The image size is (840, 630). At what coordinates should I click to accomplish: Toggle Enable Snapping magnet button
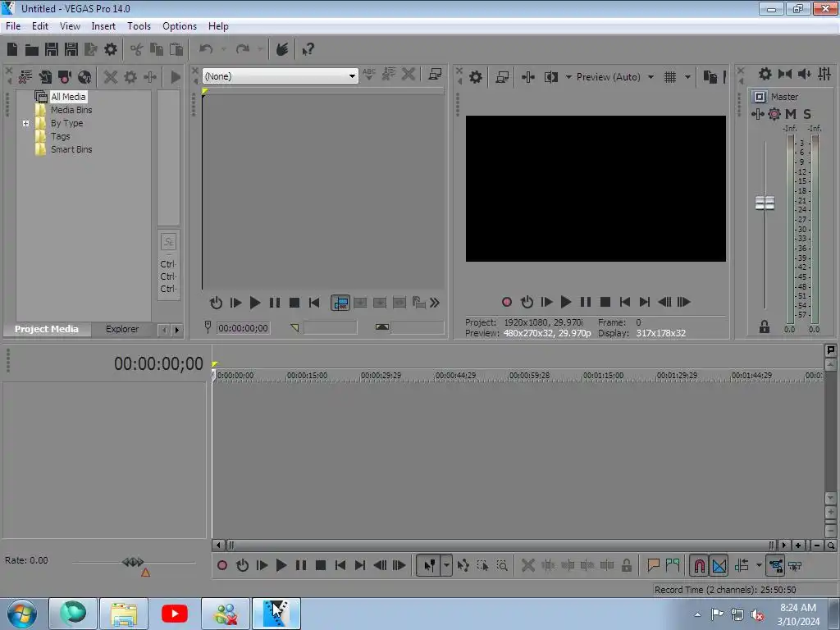pos(699,565)
